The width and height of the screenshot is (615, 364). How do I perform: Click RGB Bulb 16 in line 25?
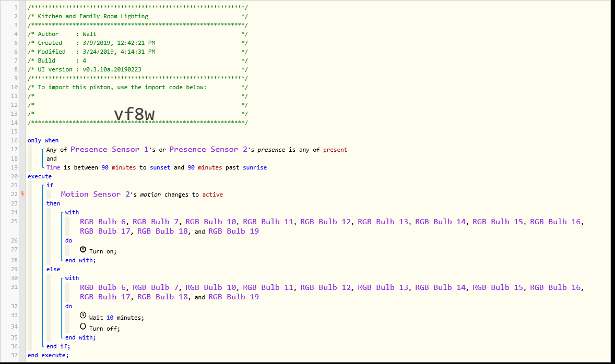tap(555, 222)
